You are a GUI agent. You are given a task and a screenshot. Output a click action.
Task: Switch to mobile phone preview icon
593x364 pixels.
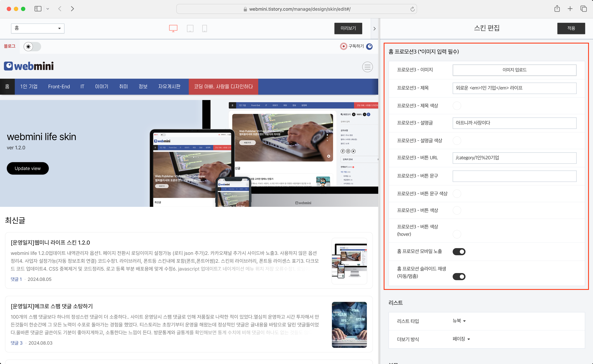[204, 28]
